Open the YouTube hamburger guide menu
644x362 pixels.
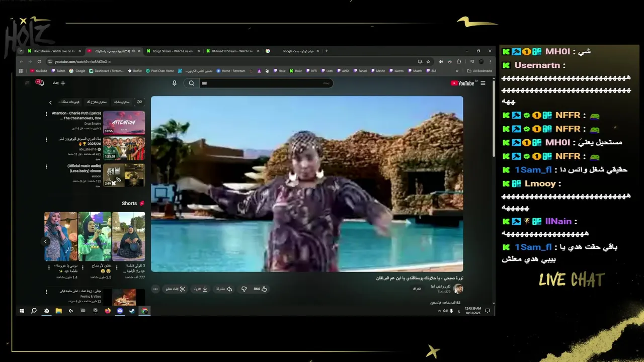[483, 83]
